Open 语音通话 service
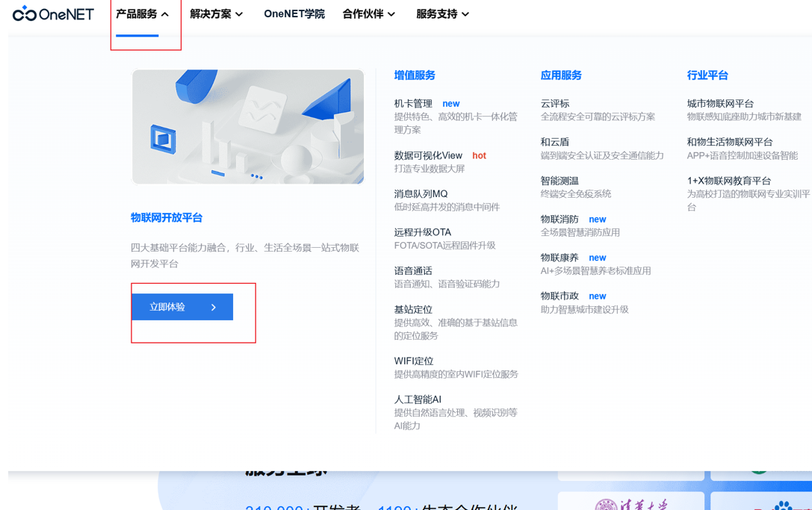Image resolution: width=812 pixels, height=510 pixels. pyautogui.click(x=413, y=271)
